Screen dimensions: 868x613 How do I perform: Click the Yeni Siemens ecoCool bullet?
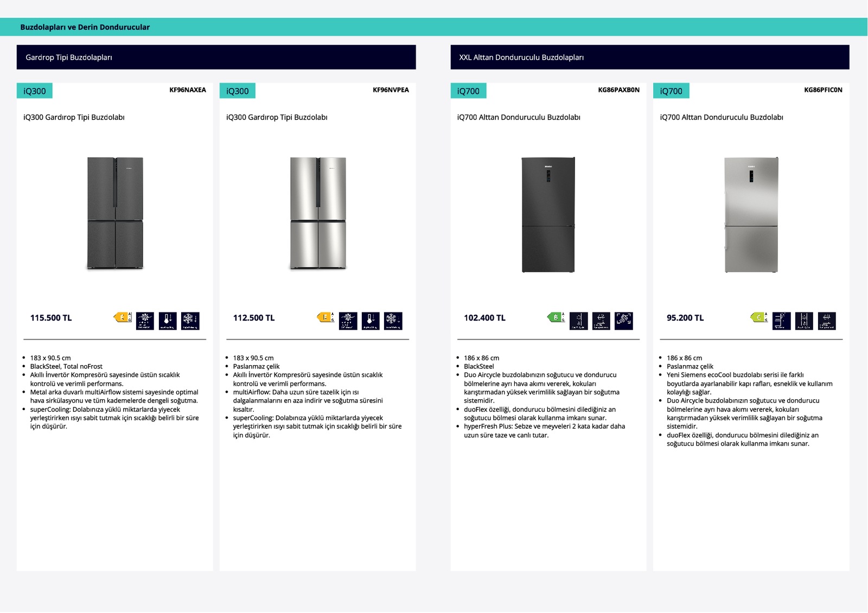coord(750,384)
